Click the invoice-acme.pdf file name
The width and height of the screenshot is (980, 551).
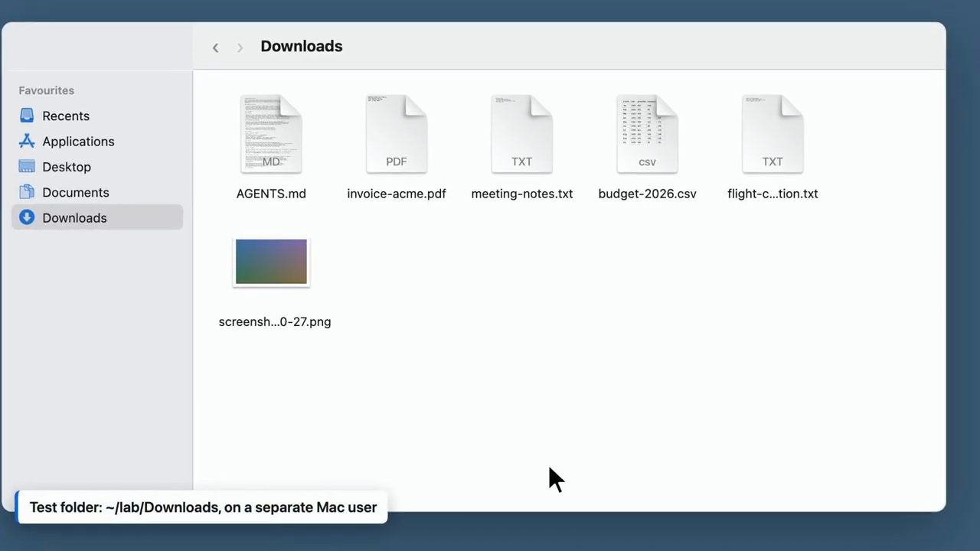click(x=397, y=194)
